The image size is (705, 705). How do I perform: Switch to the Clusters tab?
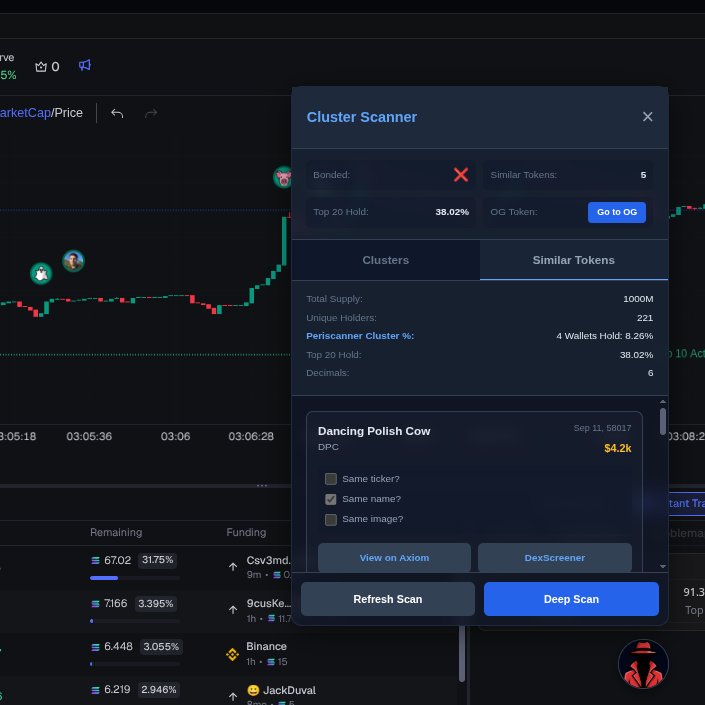pos(385,260)
